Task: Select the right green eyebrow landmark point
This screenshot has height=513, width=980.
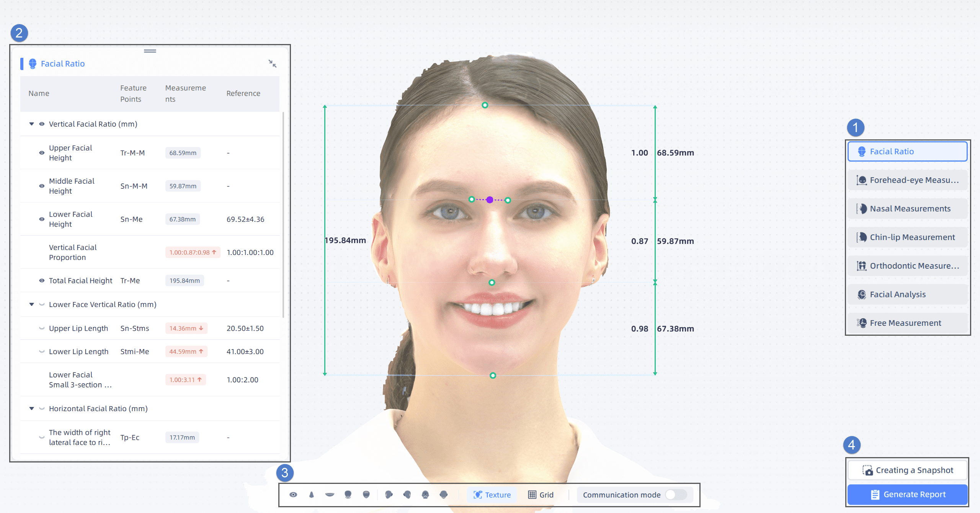Action: coord(508,200)
